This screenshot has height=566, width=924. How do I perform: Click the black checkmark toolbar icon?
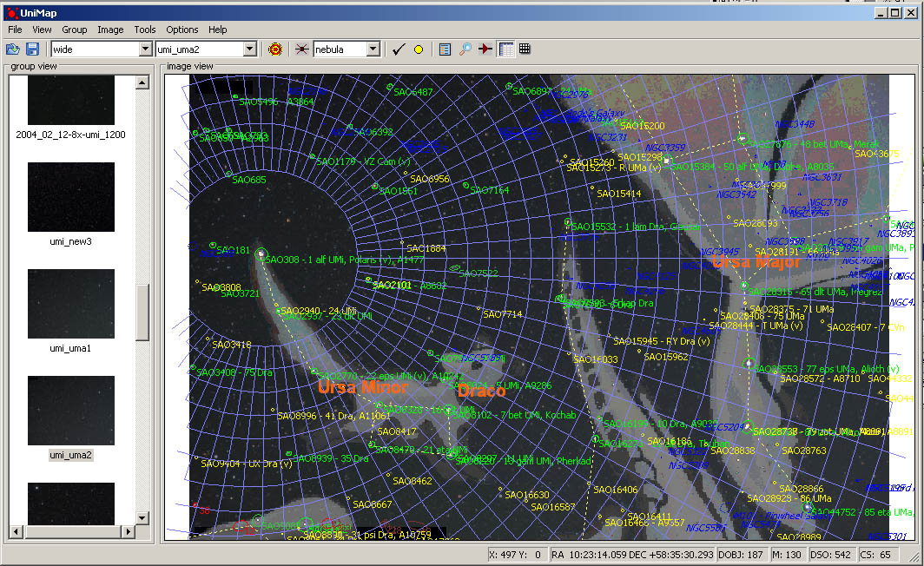coord(399,49)
